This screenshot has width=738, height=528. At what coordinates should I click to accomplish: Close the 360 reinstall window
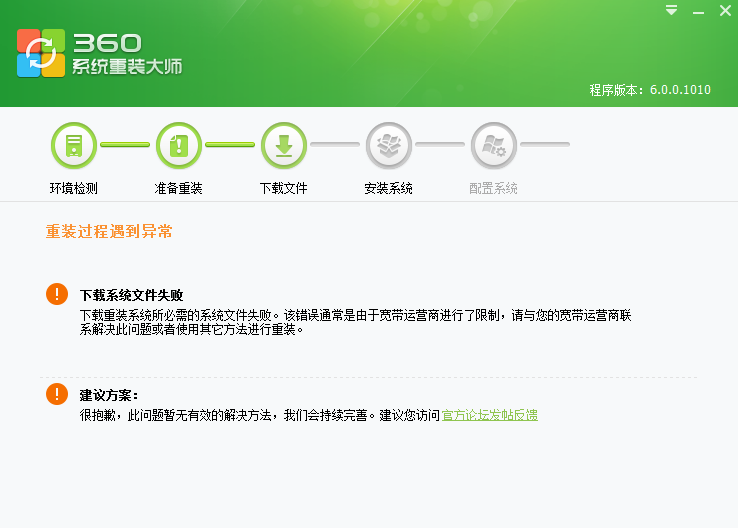tap(725, 10)
